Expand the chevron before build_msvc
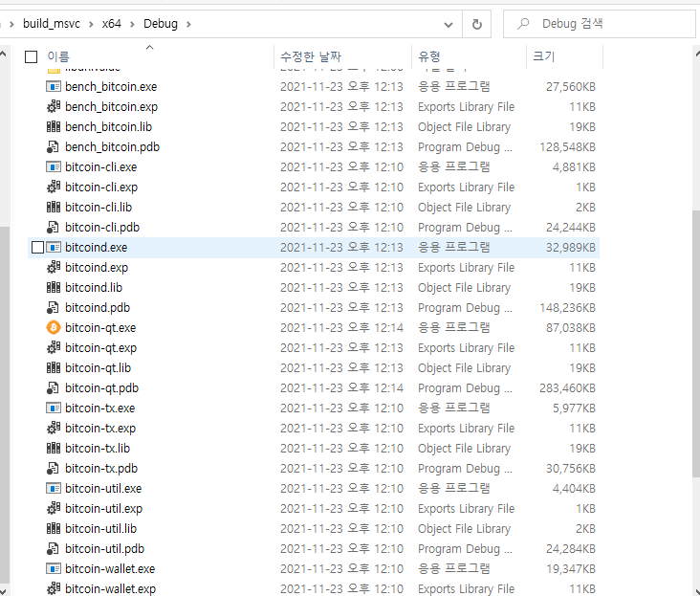The height and width of the screenshot is (596, 700). point(12,24)
